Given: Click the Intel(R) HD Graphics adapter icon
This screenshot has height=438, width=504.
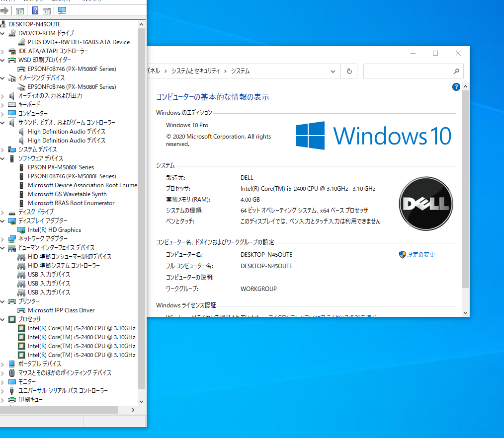Looking at the screenshot, I should (x=21, y=230).
